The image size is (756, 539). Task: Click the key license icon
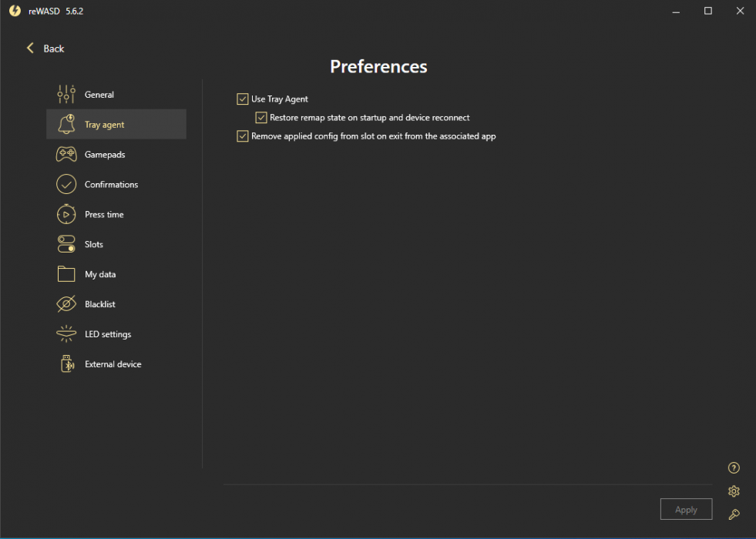pyautogui.click(x=734, y=514)
